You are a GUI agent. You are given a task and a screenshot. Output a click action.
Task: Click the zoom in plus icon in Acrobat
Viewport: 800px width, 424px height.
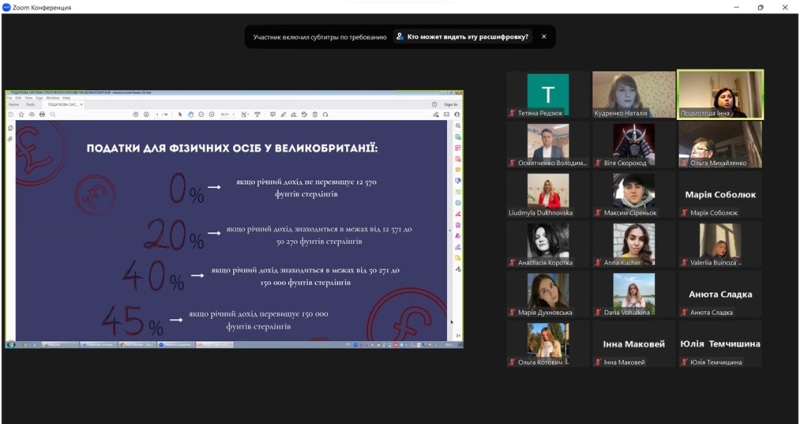pyautogui.click(x=211, y=114)
